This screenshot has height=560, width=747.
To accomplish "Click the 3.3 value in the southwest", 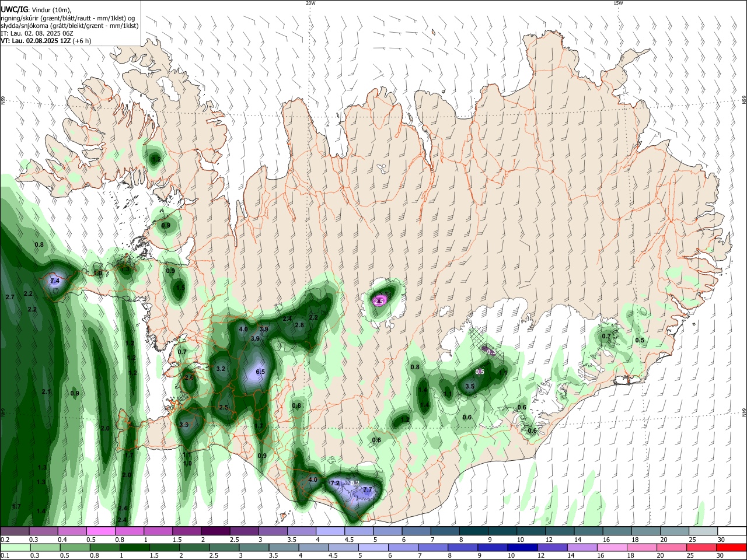I will coord(184,425).
